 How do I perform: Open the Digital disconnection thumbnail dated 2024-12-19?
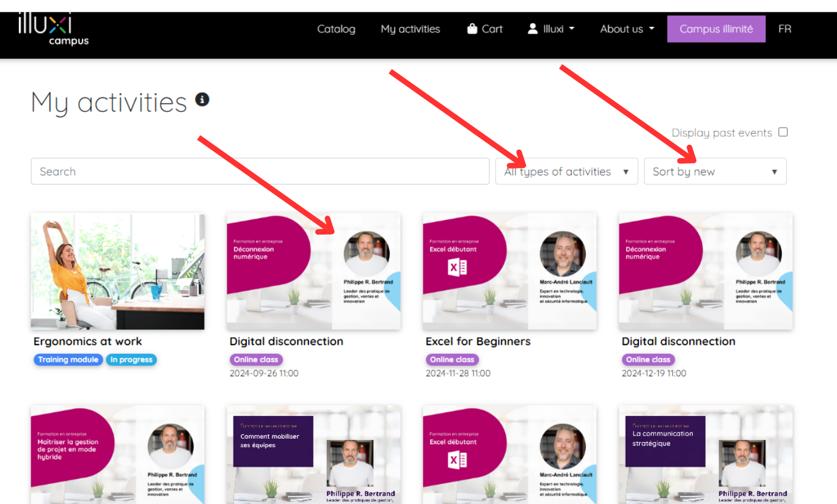706,271
